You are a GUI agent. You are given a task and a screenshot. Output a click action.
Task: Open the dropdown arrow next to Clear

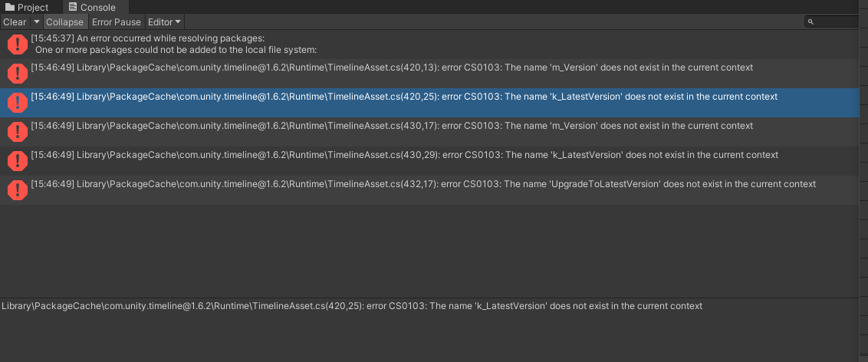[36, 22]
